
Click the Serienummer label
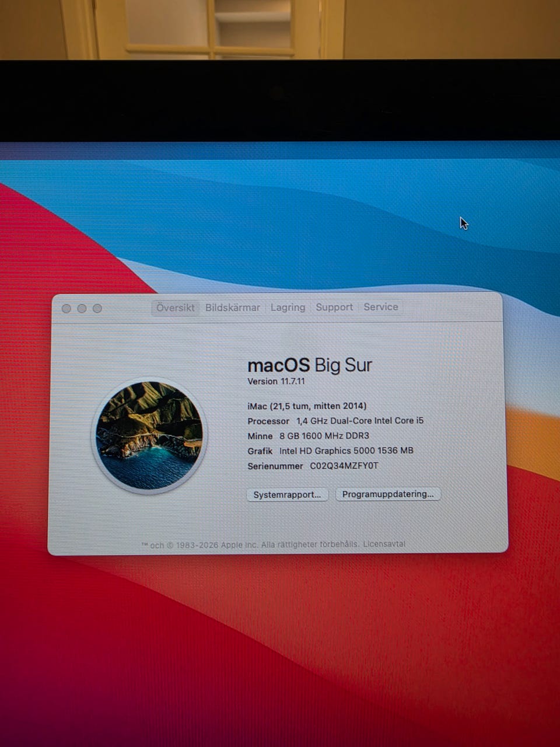pyautogui.click(x=275, y=466)
